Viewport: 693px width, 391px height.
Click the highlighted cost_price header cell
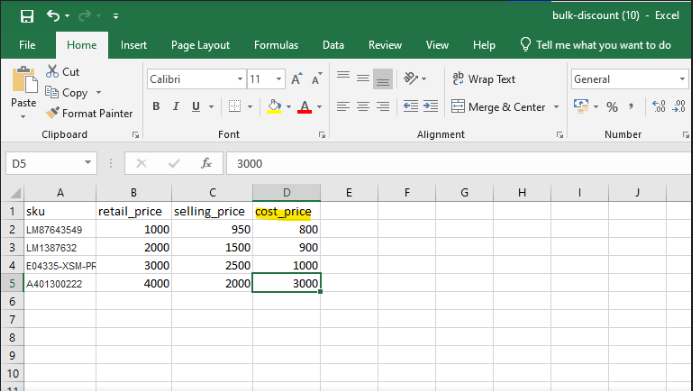(286, 211)
